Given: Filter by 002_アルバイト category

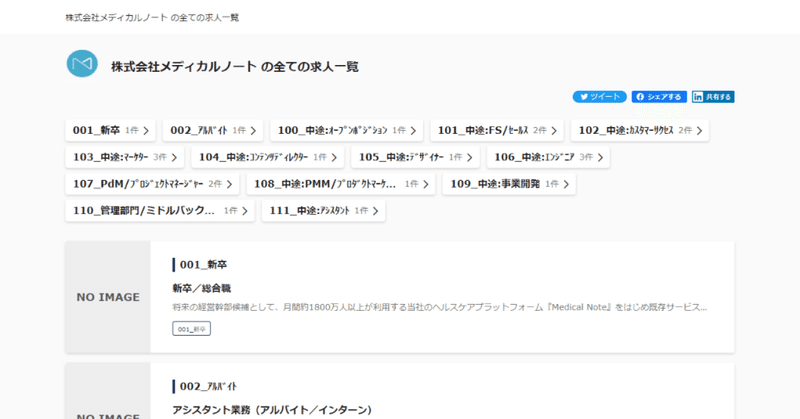Looking at the screenshot, I should [213, 131].
